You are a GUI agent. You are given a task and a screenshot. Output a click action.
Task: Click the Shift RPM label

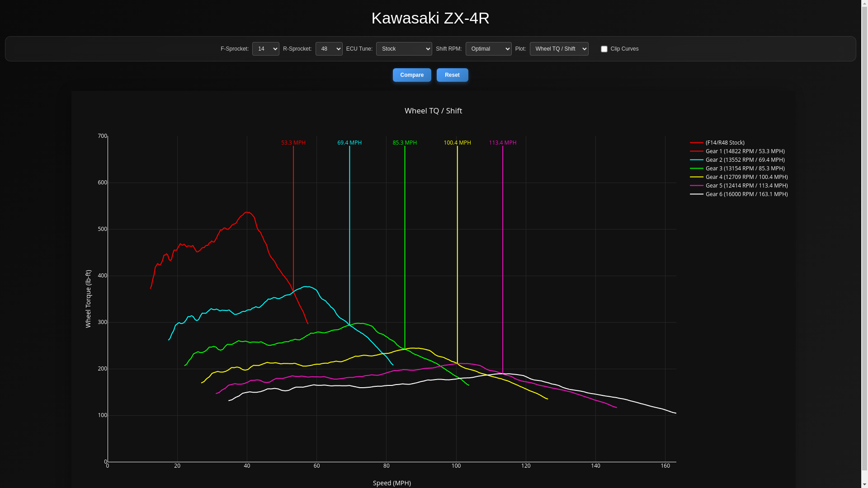(449, 49)
